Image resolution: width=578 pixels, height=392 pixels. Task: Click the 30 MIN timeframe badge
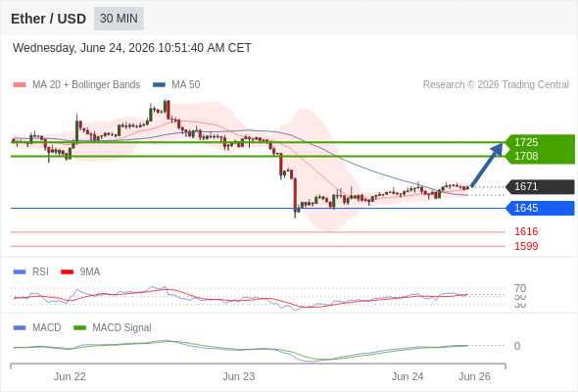coord(119,19)
